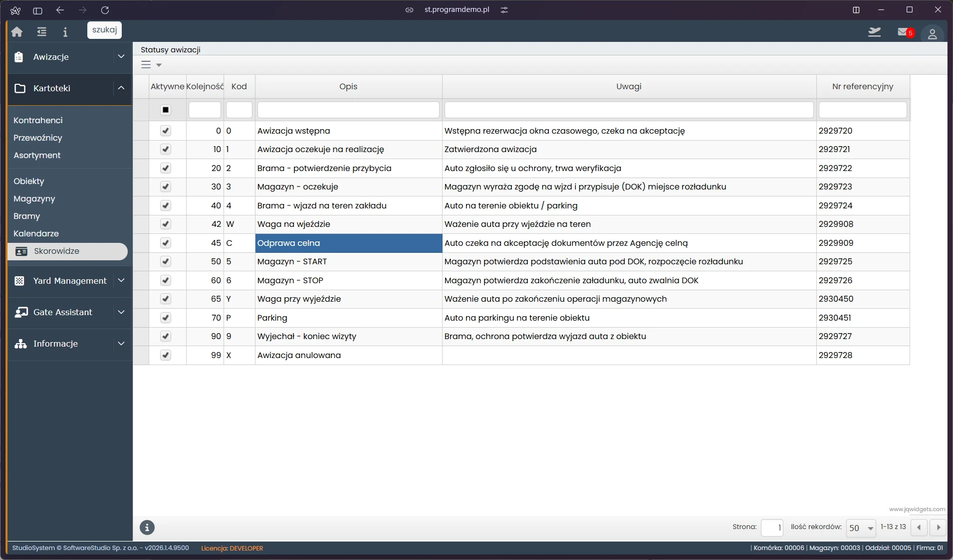Expand the Informacje chevron
Image resolution: width=953 pixels, height=560 pixels.
(x=121, y=343)
